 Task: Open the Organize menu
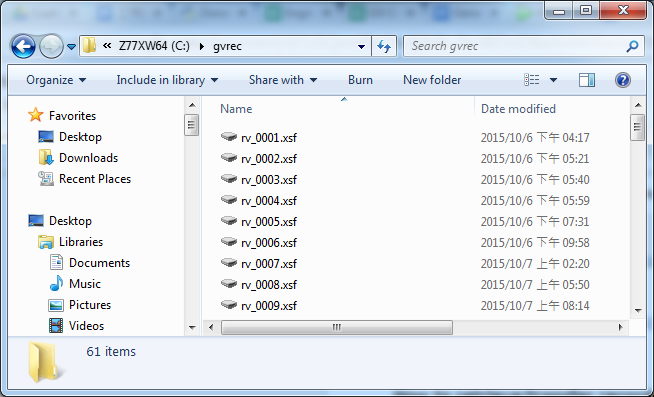[x=56, y=80]
